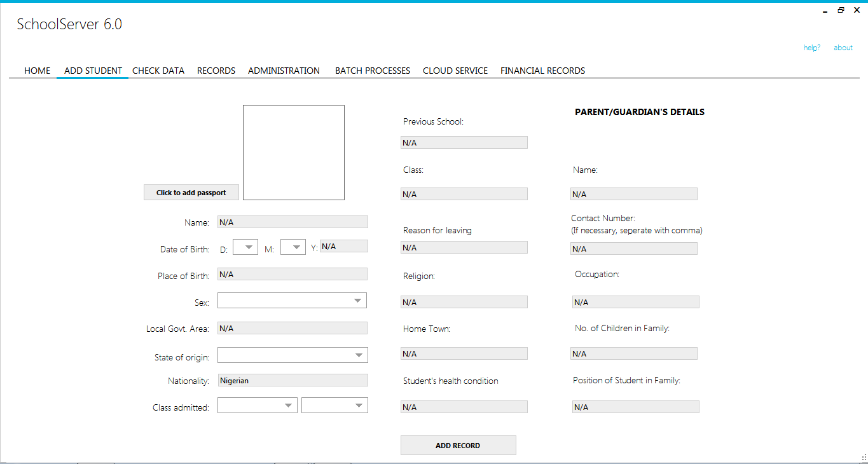Open the CHECK DATA tab
The height and width of the screenshot is (464, 868).
[158, 71]
